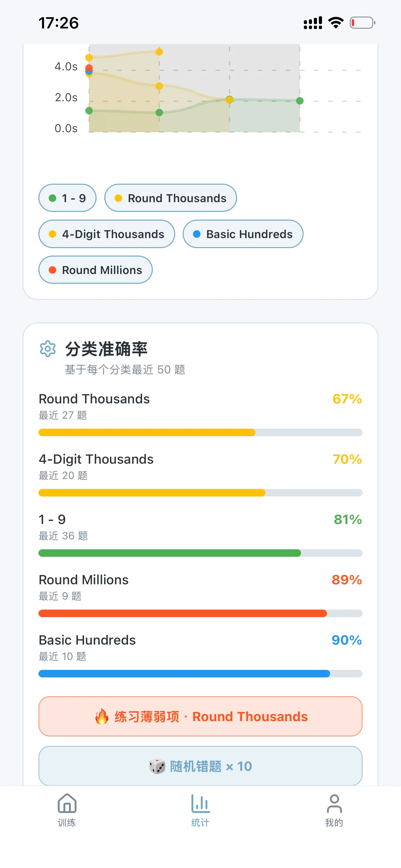Toggle the 1 - 9 series chip
This screenshot has height=868, width=401.
(67, 198)
